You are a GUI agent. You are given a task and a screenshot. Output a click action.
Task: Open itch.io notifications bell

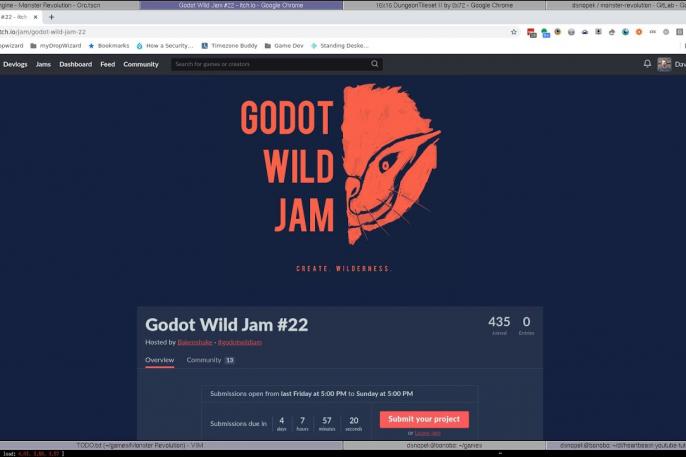click(647, 64)
